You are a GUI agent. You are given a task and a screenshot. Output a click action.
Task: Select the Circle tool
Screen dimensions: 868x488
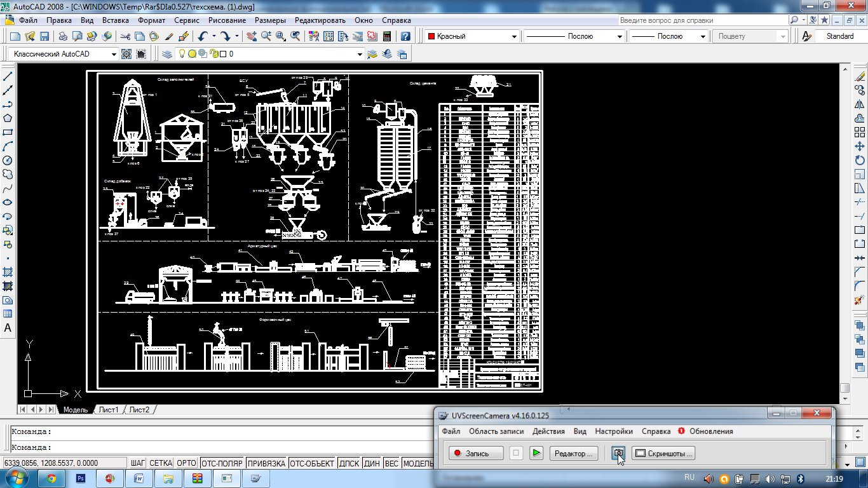click(8, 160)
